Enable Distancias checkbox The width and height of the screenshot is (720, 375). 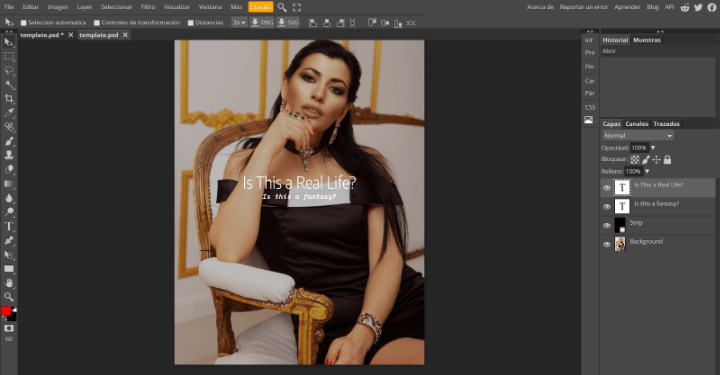coord(191,22)
